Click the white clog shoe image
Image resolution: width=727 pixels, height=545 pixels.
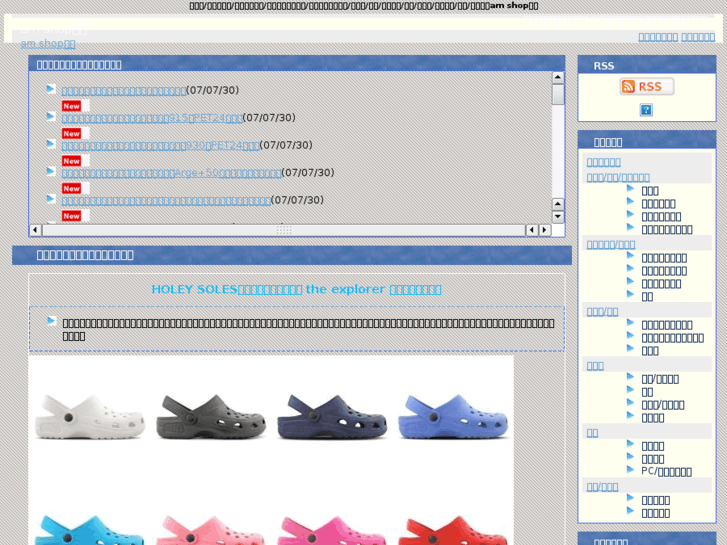coord(89,416)
